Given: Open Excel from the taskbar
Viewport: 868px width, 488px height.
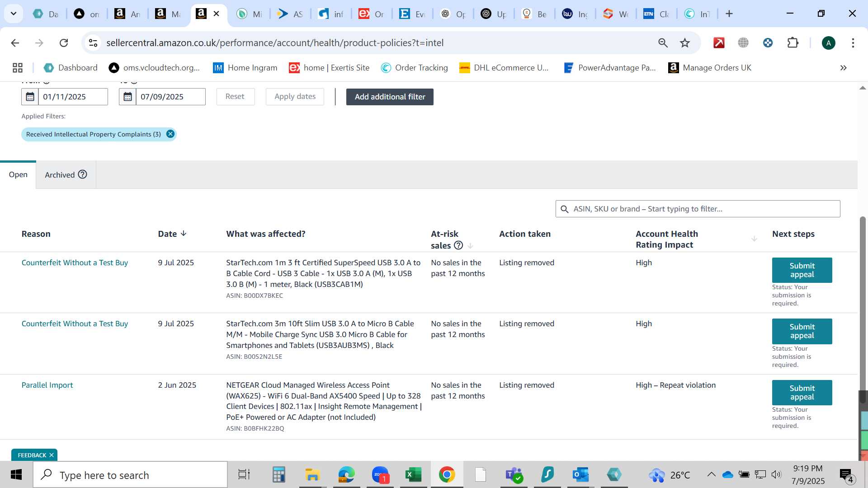Looking at the screenshot, I should click(x=413, y=475).
